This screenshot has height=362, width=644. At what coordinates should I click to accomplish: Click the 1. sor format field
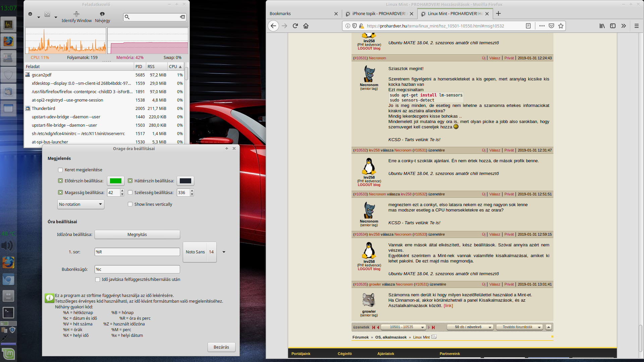pyautogui.click(x=137, y=252)
